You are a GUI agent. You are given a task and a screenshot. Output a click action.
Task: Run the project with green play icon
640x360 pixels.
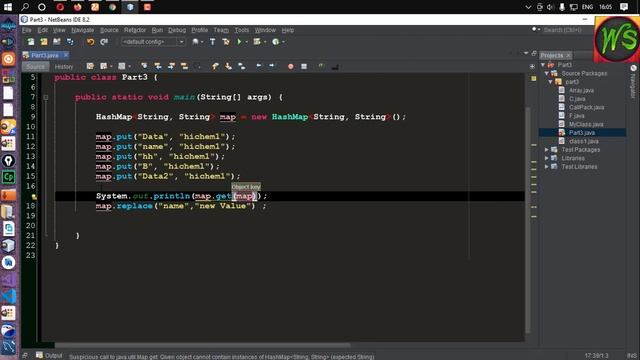point(239,42)
